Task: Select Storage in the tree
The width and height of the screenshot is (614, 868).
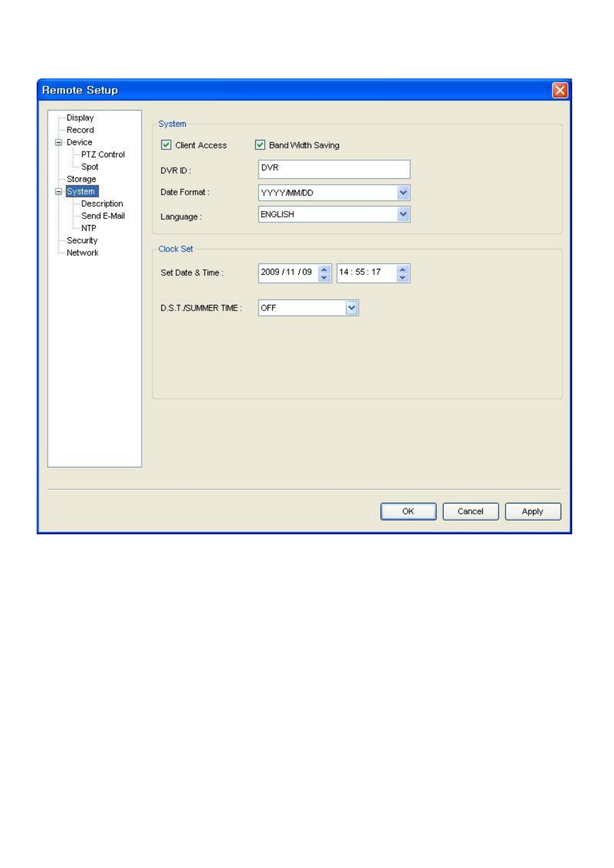Action: [x=82, y=179]
